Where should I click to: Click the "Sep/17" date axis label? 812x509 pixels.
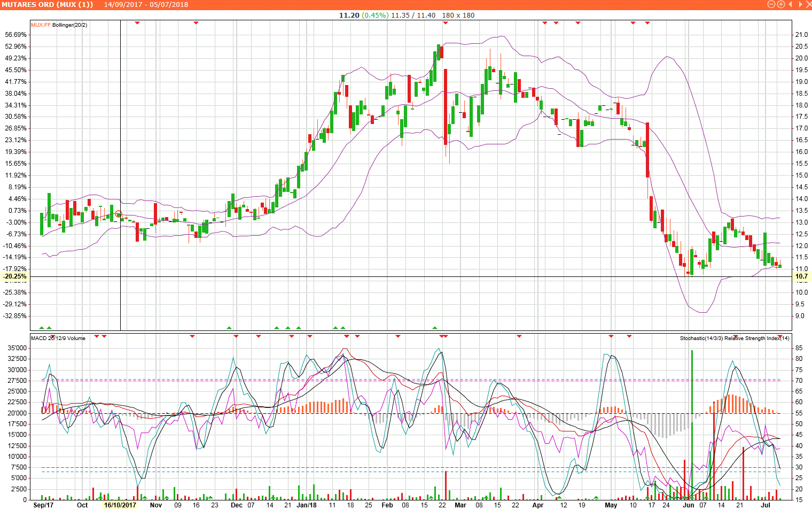tap(43, 505)
